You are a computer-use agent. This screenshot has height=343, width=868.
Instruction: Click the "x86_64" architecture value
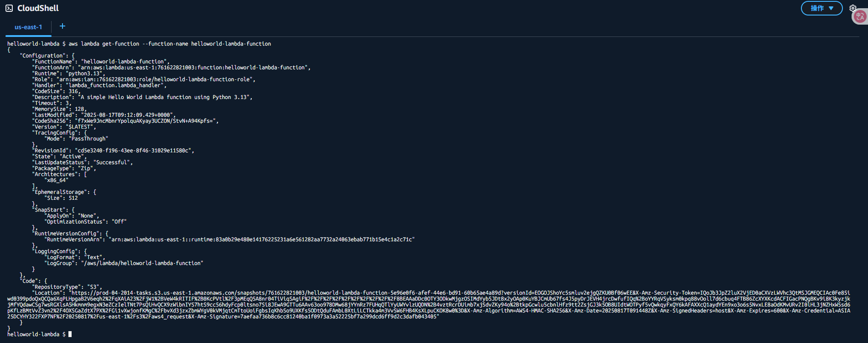57,180
